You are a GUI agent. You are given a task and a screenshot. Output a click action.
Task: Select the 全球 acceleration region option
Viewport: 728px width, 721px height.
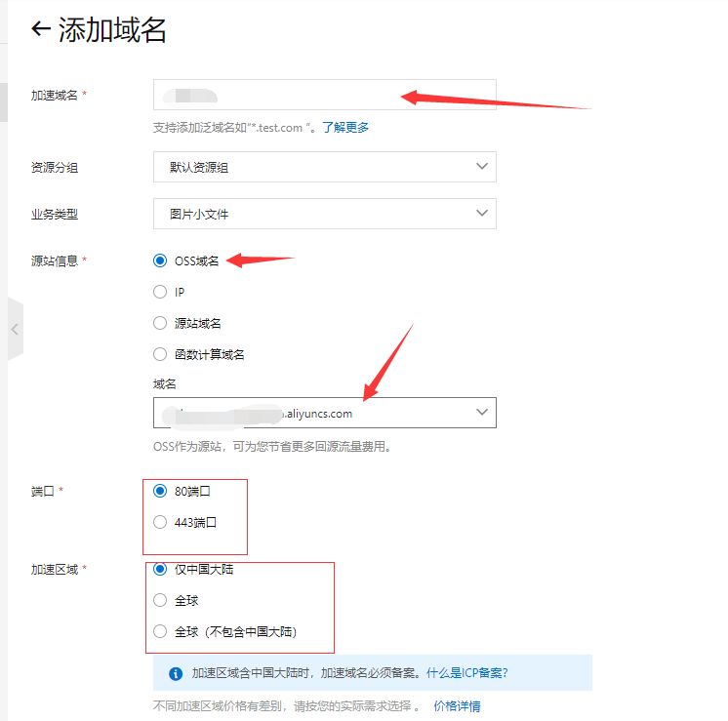(160, 601)
